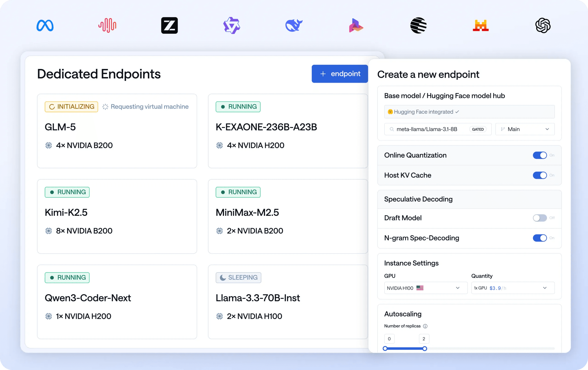Viewport: 588px width, 370px height.
Task: Click the blue DeepSeek whale logo
Action: tap(294, 25)
